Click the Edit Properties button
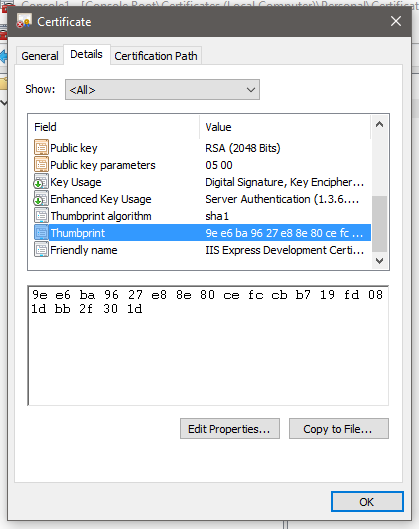The width and height of the screenshot is (419, 529). [230, 429]
